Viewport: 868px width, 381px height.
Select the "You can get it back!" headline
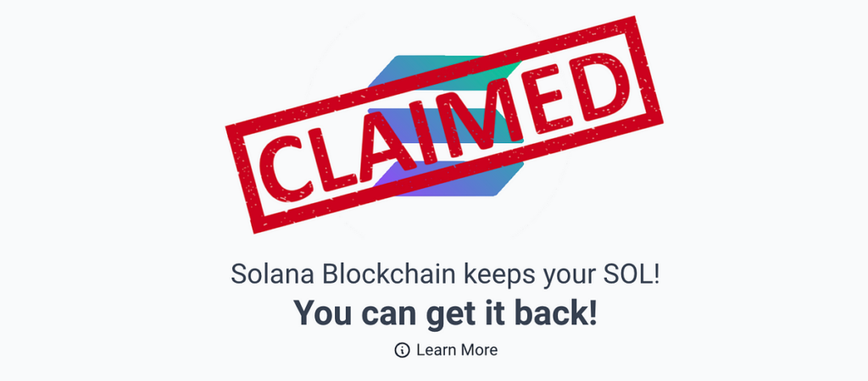point(445,313)
